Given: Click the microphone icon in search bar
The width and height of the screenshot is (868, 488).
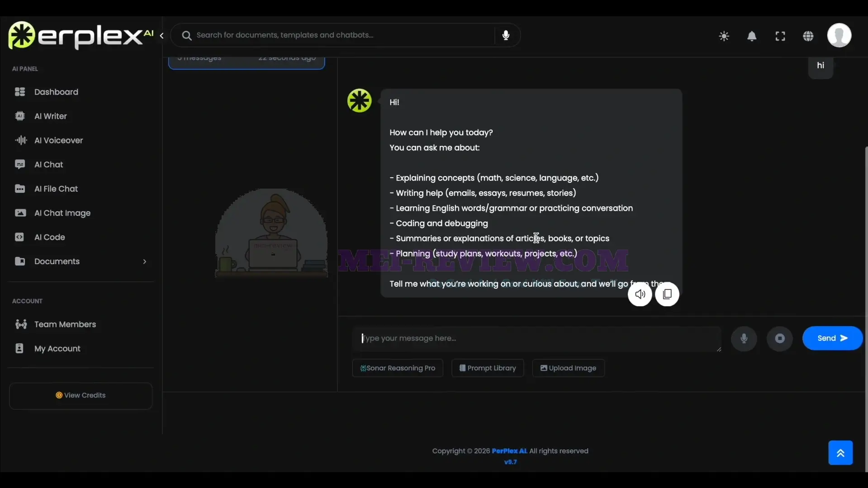Looking at the screenshot, I should coord(506,35).
